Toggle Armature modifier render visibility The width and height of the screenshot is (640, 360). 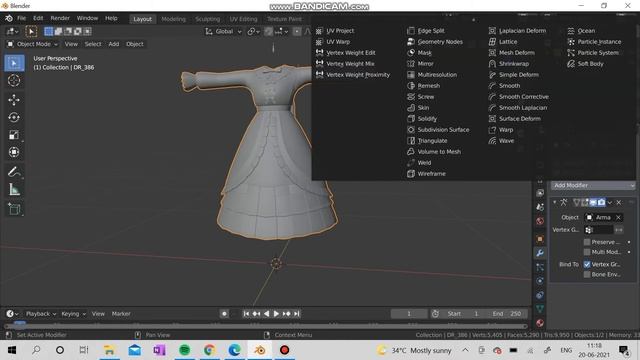point(602,202)
